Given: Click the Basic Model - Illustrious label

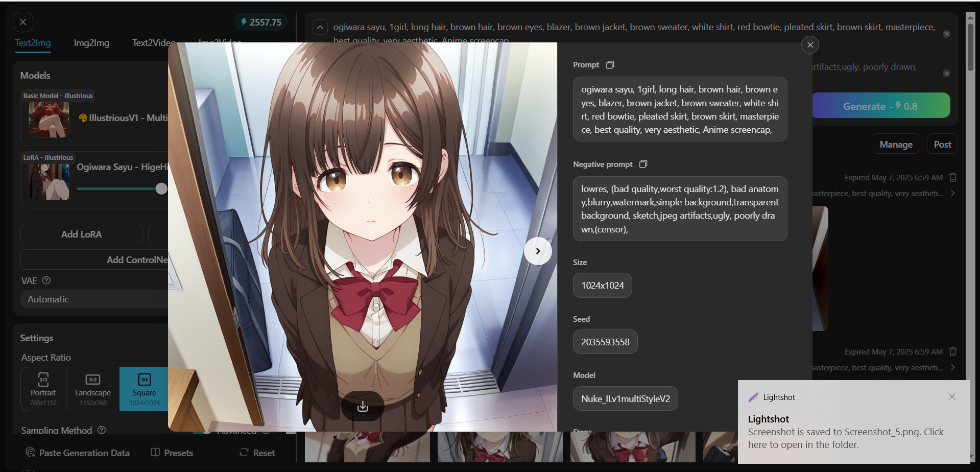Looking at the screenshot, I should 58,96.
